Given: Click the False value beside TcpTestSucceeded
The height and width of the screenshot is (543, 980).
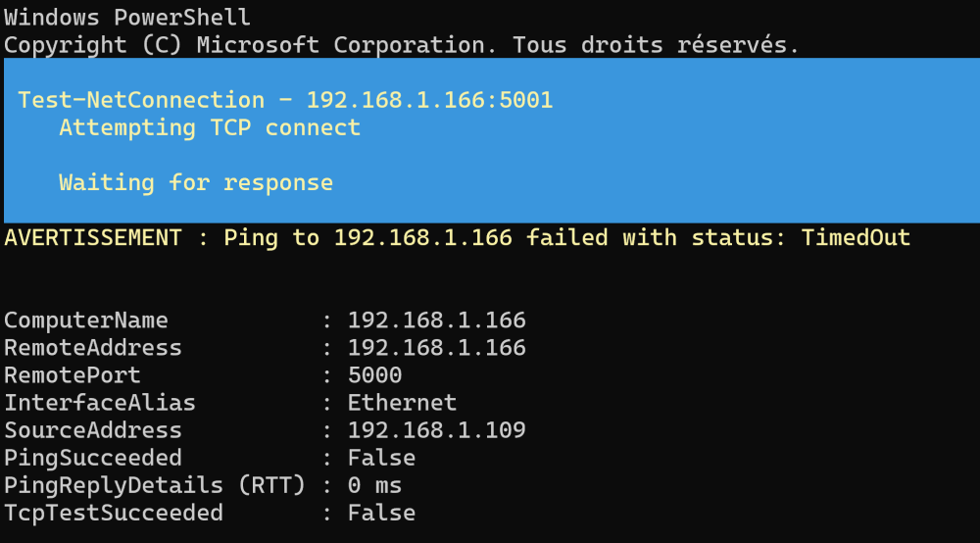Looking at the screenshot, I should 381,513.
